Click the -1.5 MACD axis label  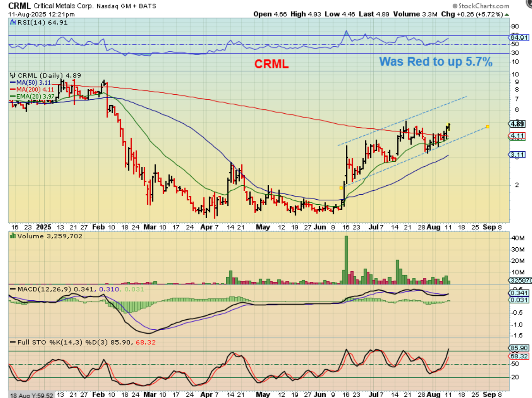pos(516,336)
